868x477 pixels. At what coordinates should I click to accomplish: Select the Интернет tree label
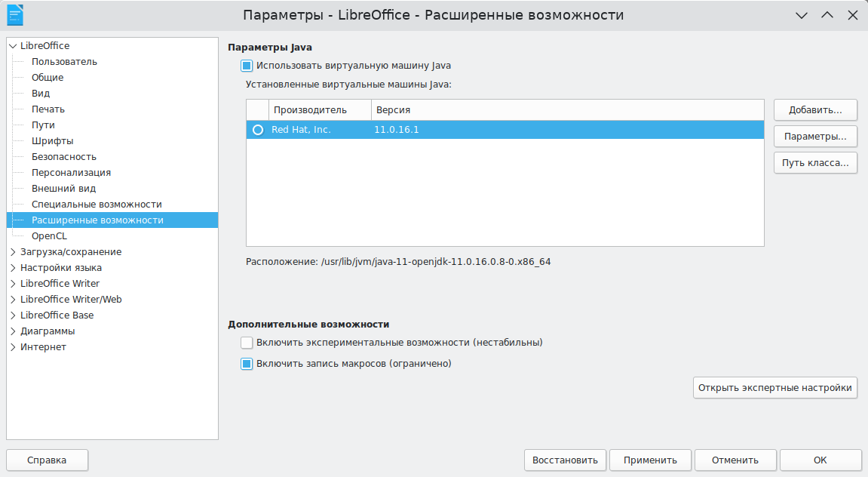coord(43,347)
